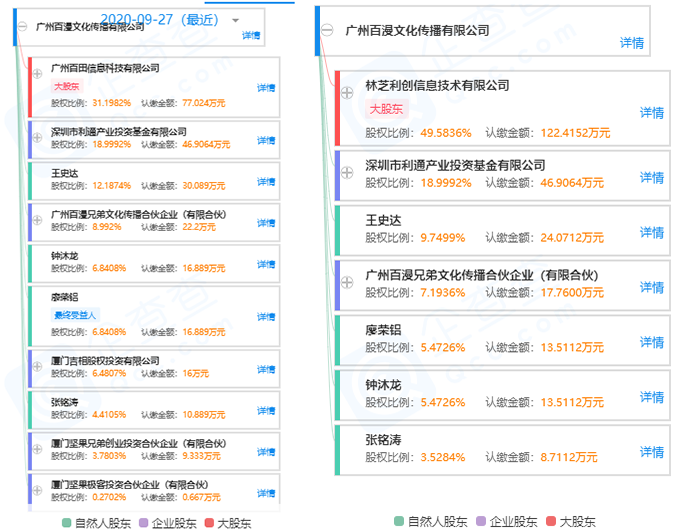Open 详情 for left 广州百漫兄弟 at 8.992%
The image size is (682, 530).
[266, 223]
